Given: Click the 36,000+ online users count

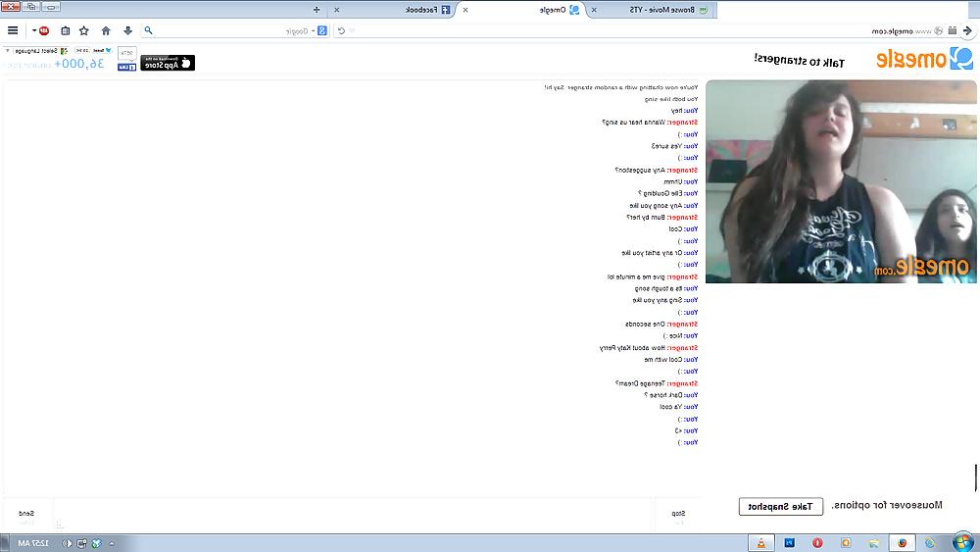Looking at the screenshot, I should point(78,63).
